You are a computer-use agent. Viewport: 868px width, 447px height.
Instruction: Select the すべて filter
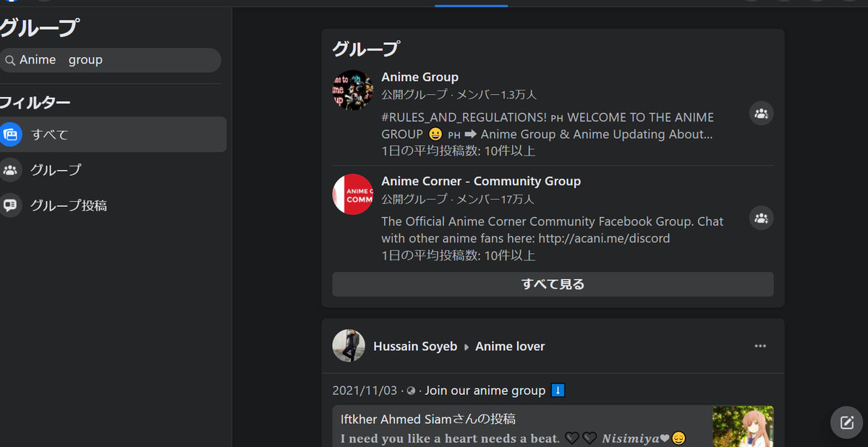point(113,135)
